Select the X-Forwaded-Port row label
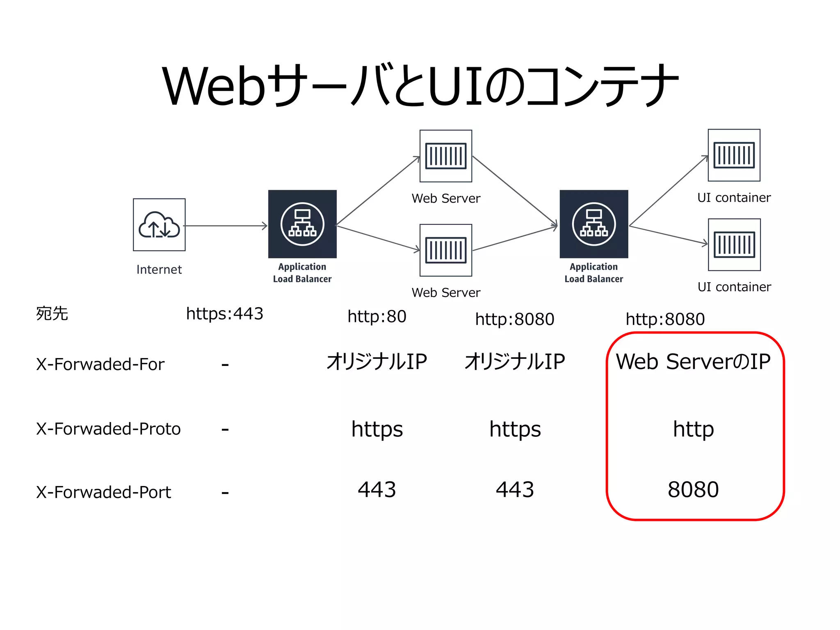 pyautogui.click(x=103, y=492)
